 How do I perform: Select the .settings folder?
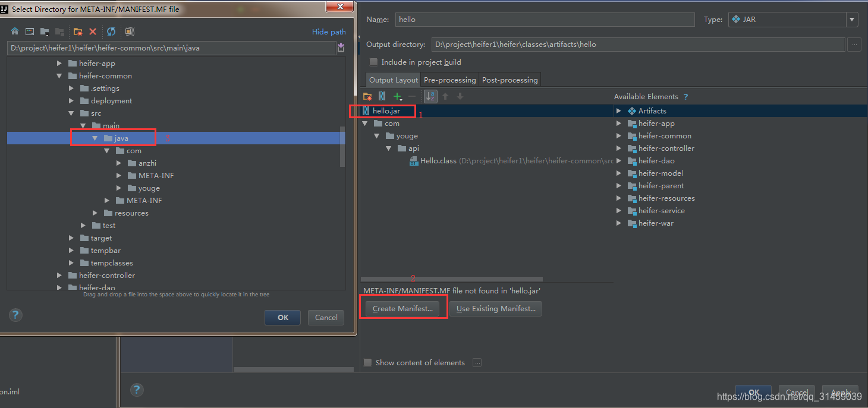pyautogui.click(x=105, y=88)
